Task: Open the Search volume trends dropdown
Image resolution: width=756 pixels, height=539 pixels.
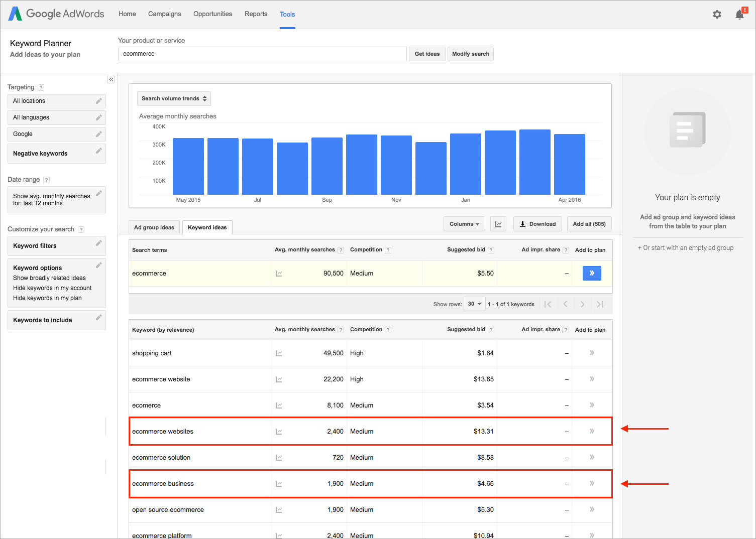Action: tap(174, 98)
